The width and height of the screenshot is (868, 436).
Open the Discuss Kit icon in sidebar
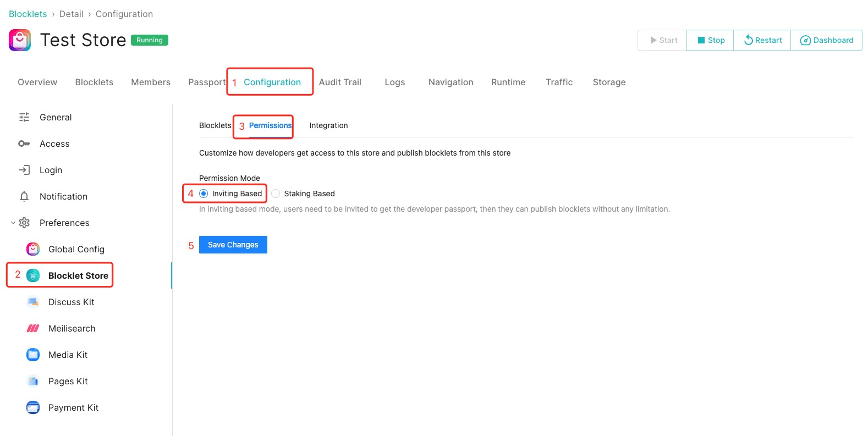point(33,302)
